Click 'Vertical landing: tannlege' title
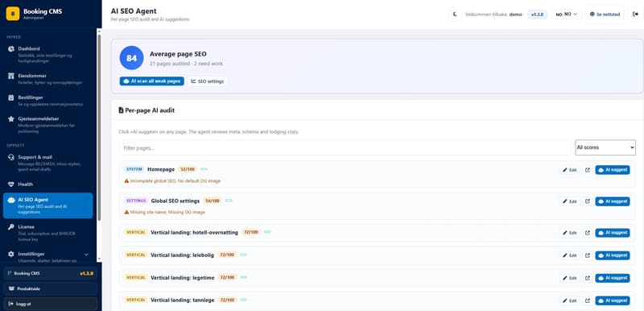Screen dimensions: 644x311 click(183, 301)
